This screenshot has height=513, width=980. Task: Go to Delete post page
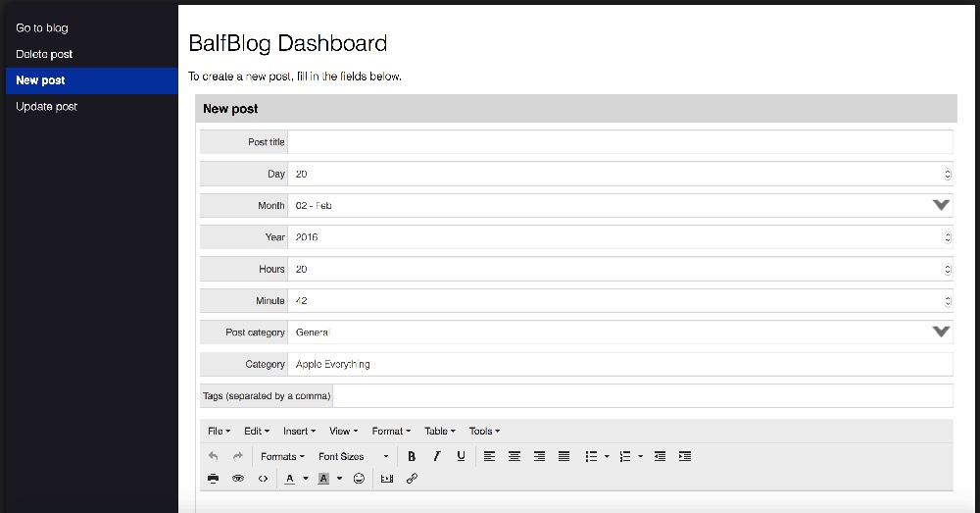[x=44, y=54]
